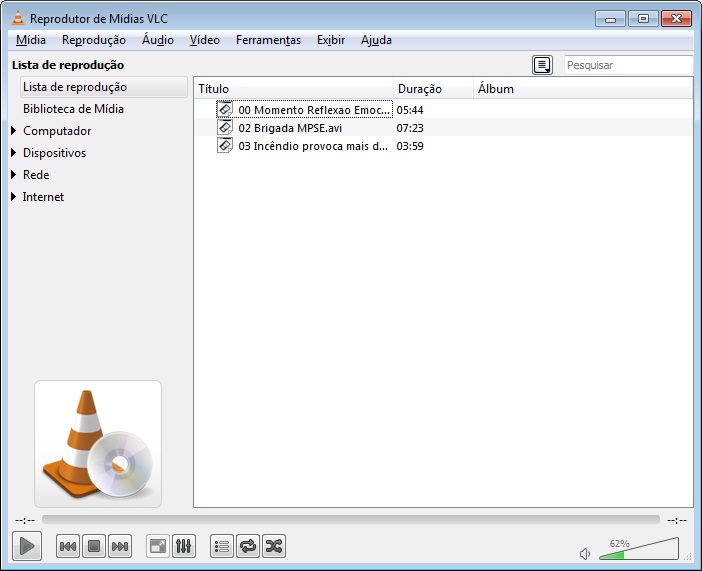This screenshot has height=571, width=702.
Task: Toggle the playlist view icon
Action: [222, 546]
